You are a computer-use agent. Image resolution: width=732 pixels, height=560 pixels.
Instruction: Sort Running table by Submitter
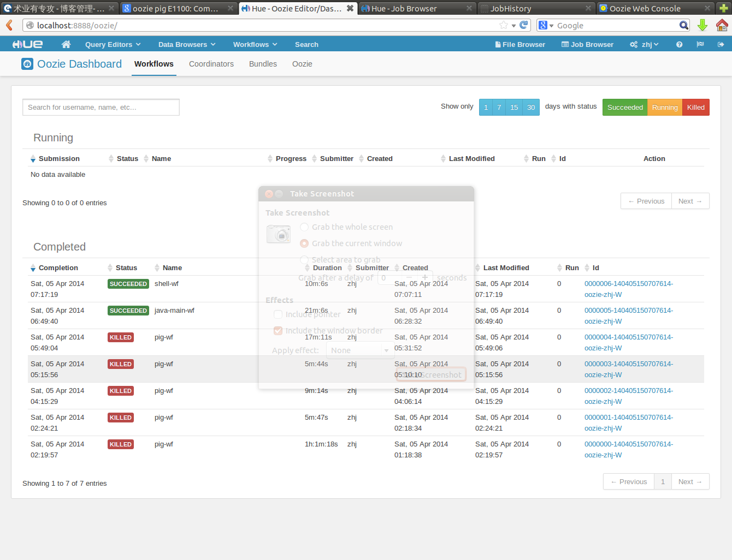coord(333,158)
